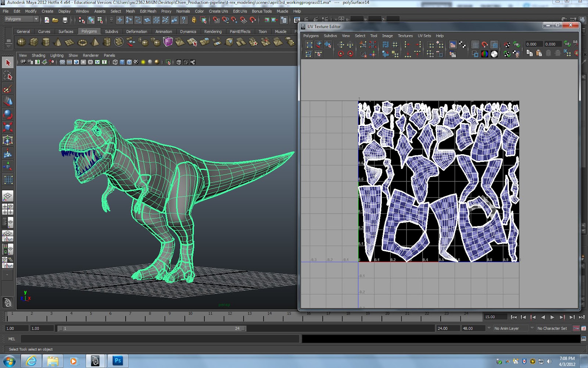Open the Polygons menu set dropdown
Viewport: 588px width, 368px height.
point(20,19)
